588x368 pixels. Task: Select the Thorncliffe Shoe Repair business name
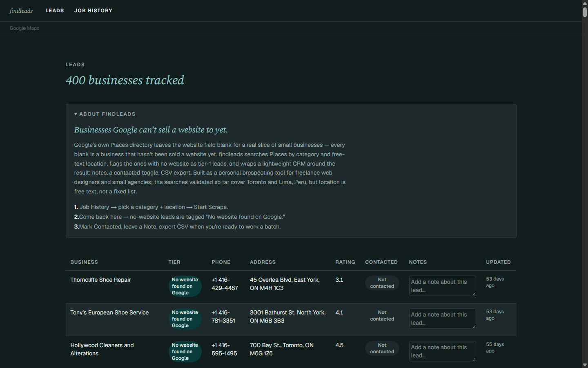pos(100,280)
